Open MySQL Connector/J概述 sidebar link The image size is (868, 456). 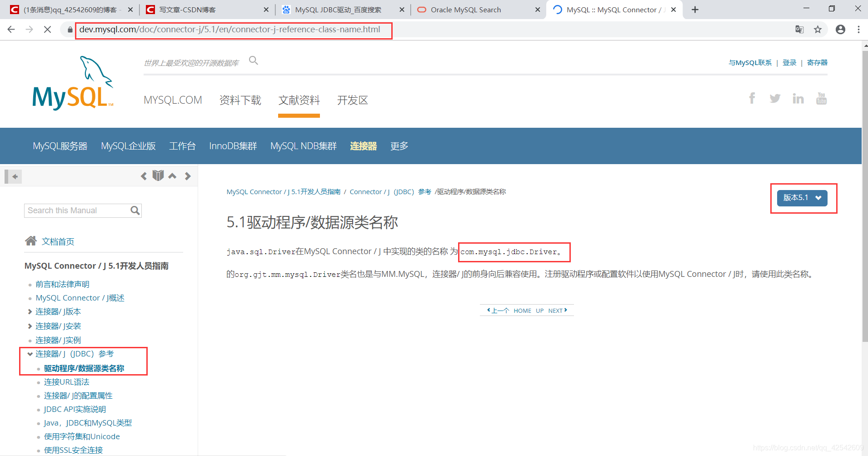click(80, 298)
